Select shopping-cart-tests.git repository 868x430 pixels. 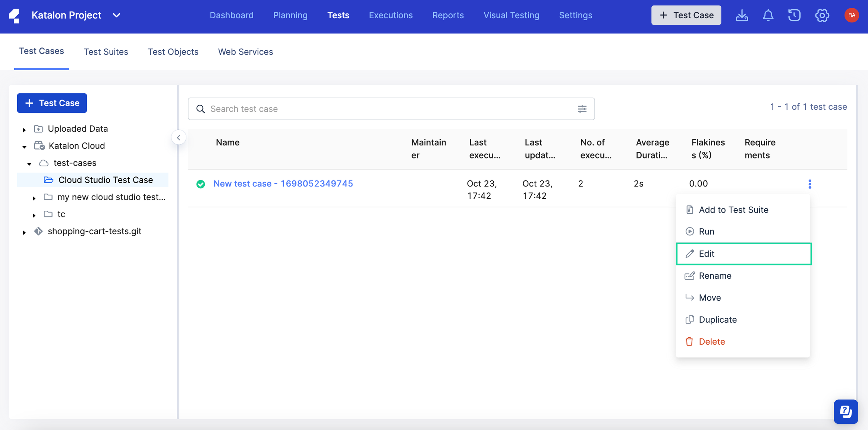[94, 231]
